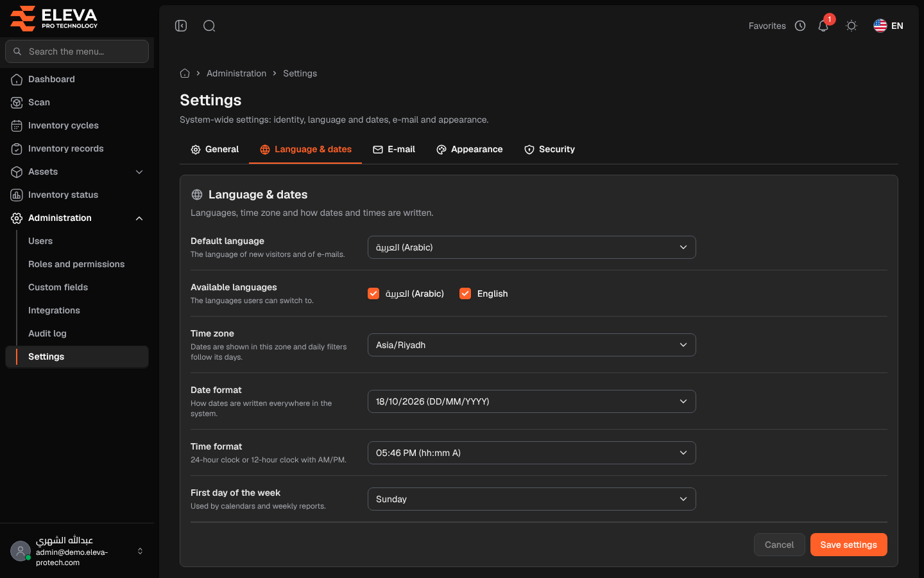Click the Scan sidebar icon

pos(17,102)
